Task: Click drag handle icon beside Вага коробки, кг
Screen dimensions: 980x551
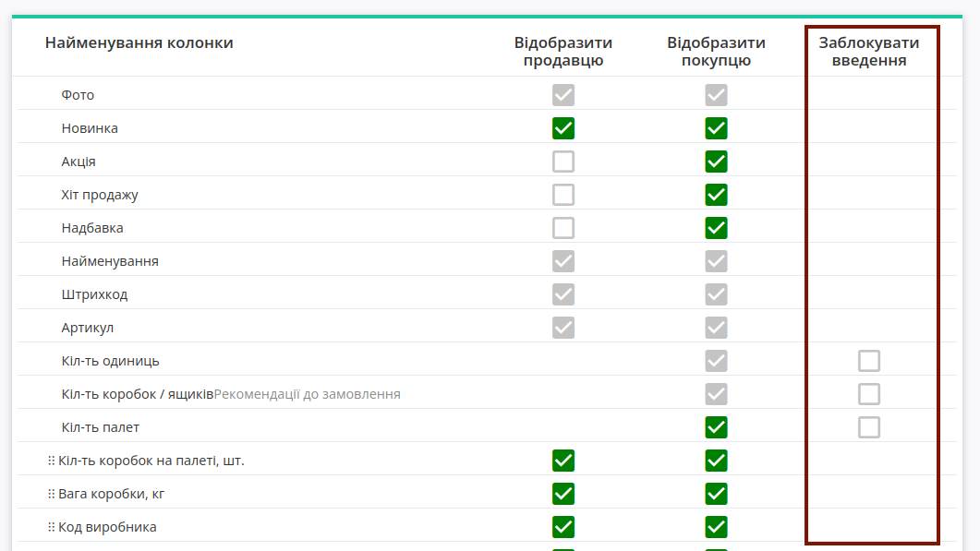Action: pyautogui.click(x=51, y=494)
